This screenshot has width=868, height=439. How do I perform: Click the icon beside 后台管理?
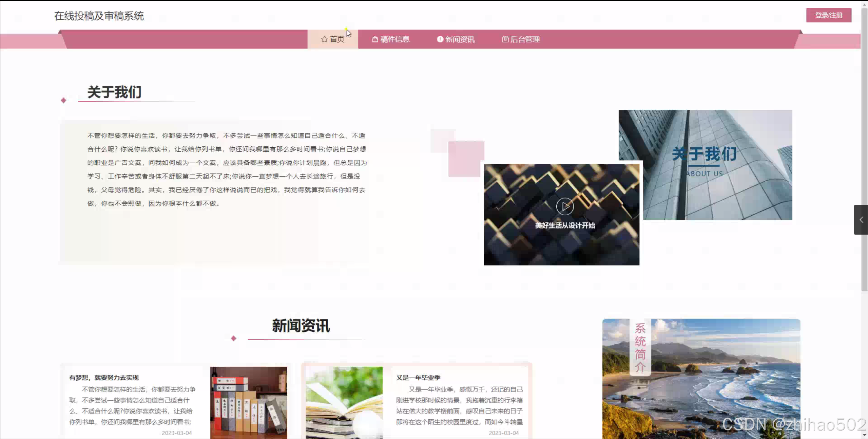click(x=505, y=39)
